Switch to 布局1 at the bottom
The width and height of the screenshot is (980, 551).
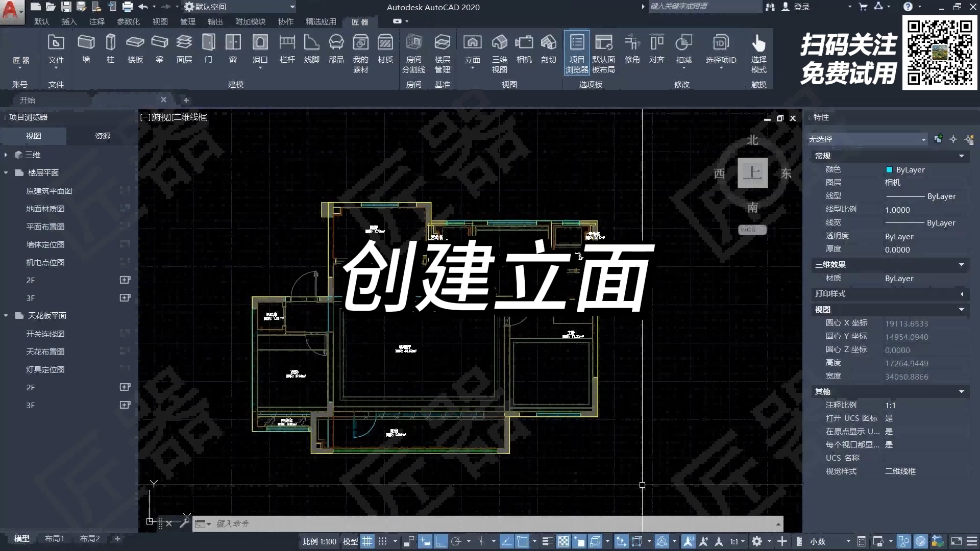(54, 538)
